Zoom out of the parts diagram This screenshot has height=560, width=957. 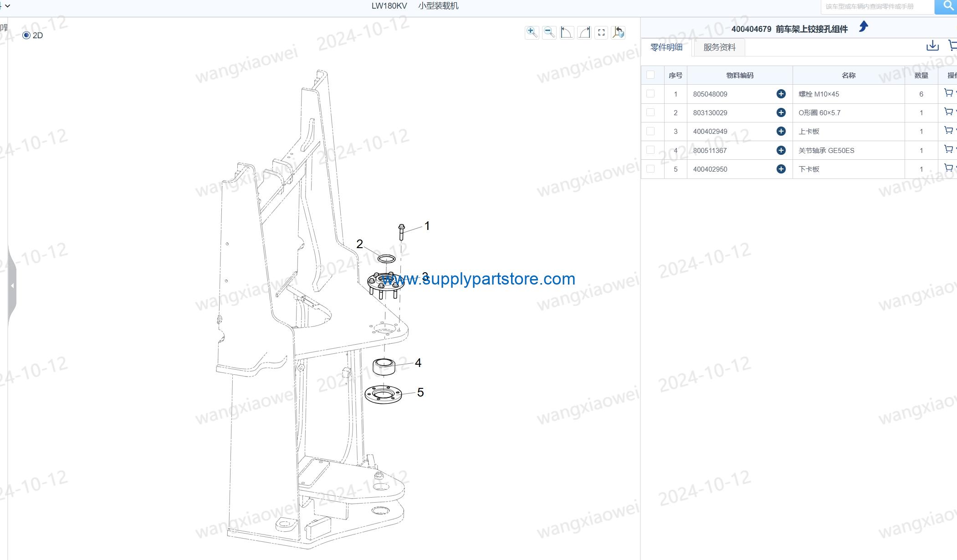click(549, 32)
